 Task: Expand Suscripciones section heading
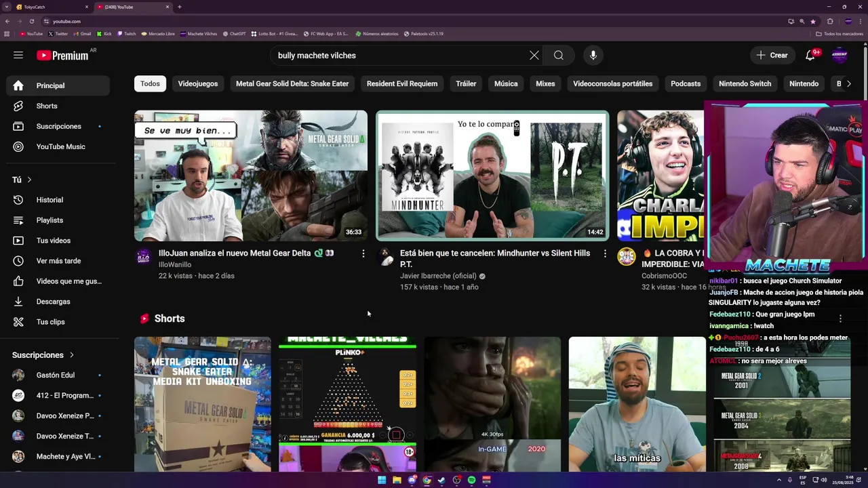(43, 355)
